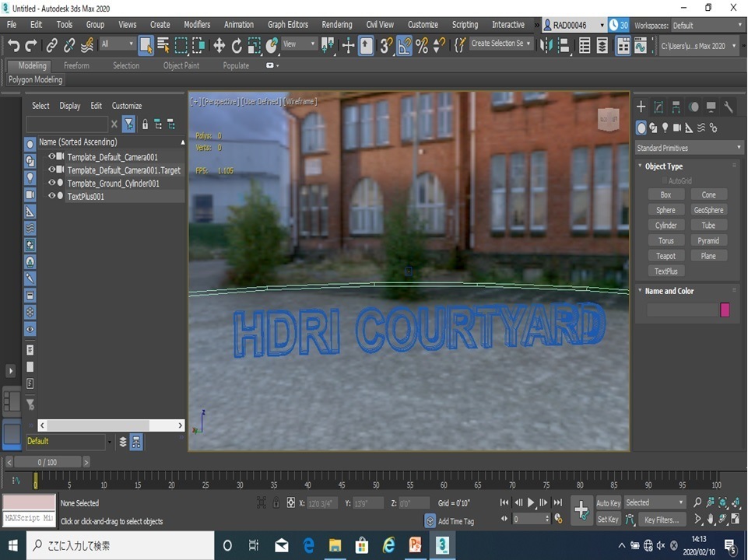748x560 pixels.
Task: Activate the Select Object tool
Action: [x=146, y=46]
